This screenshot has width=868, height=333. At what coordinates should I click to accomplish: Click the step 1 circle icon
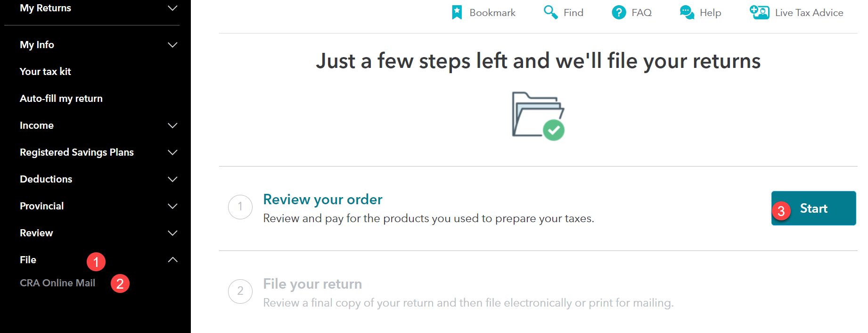coord(240,207)
